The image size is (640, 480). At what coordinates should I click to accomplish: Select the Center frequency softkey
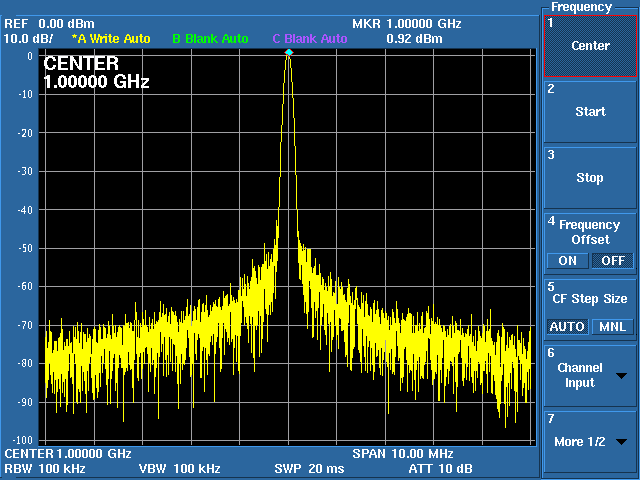590,46
